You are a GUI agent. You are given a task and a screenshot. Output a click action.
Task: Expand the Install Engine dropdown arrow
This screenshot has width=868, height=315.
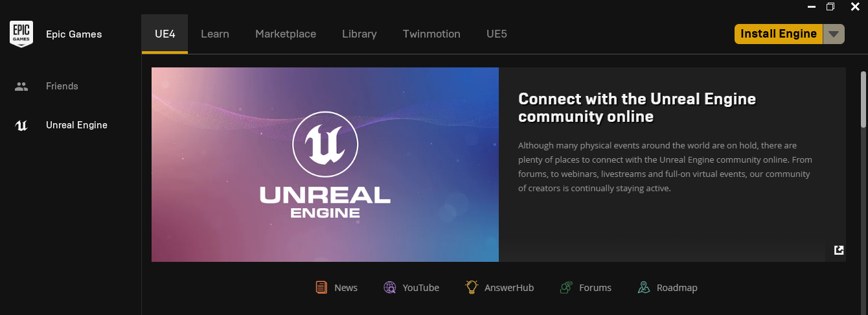coord(834,34)
